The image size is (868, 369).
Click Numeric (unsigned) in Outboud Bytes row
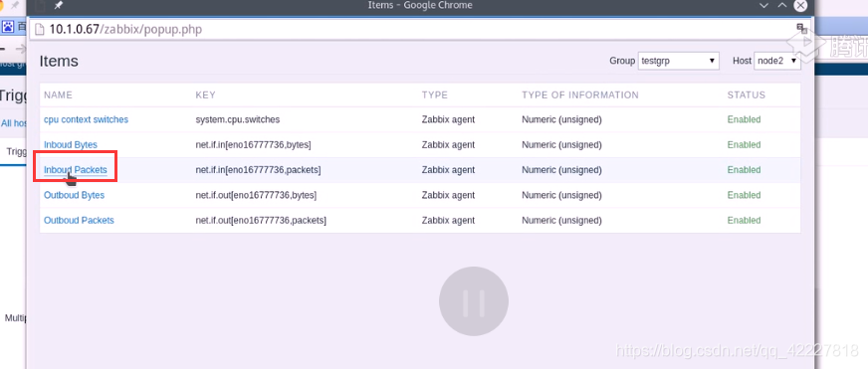pos(561,195)
